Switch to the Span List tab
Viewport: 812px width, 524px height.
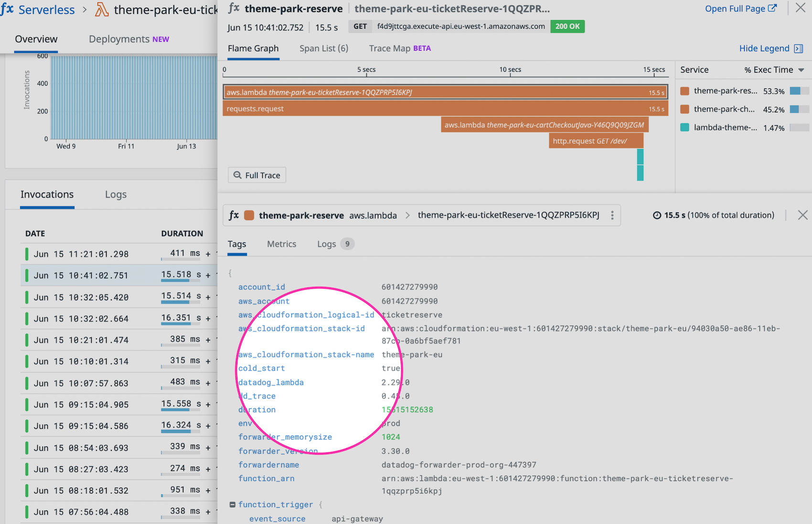(x=323, y=48)
